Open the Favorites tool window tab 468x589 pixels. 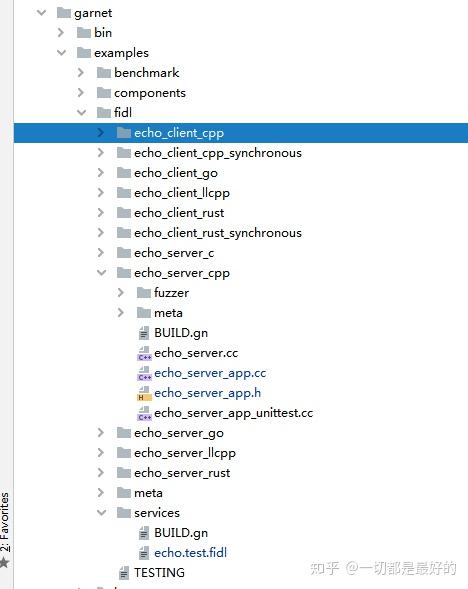click(x=5, y=522)
